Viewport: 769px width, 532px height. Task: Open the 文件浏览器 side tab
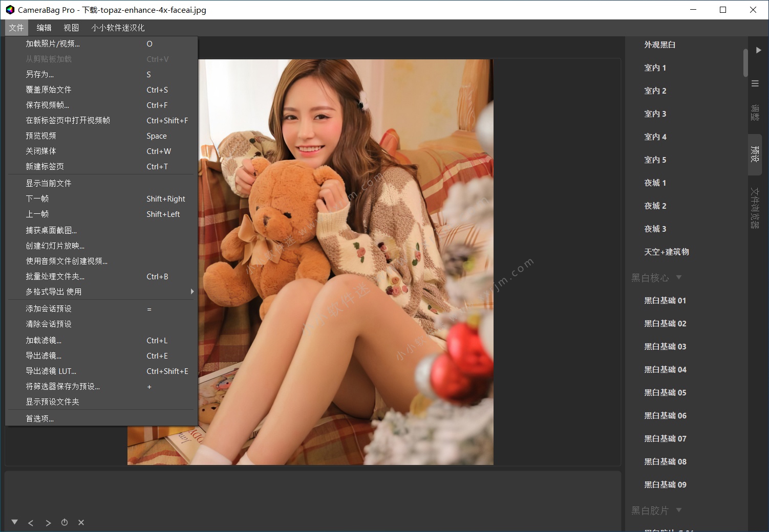tap(755, 207)
